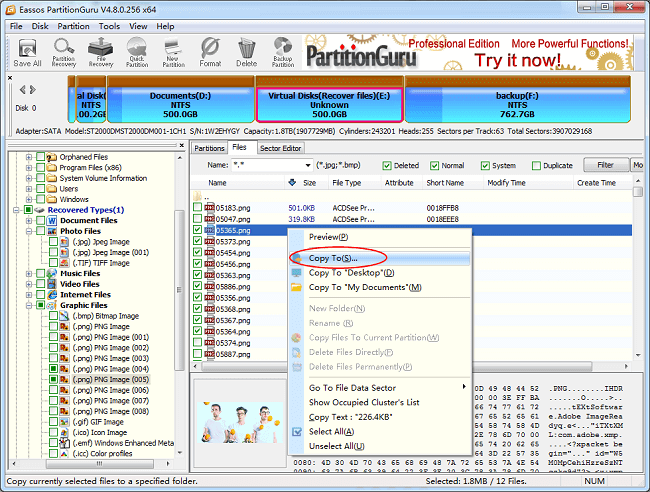Click the Save All toolbar icon
Image resolution: width=650 pixels, height=492 pixels.
(x=27, y=53)
